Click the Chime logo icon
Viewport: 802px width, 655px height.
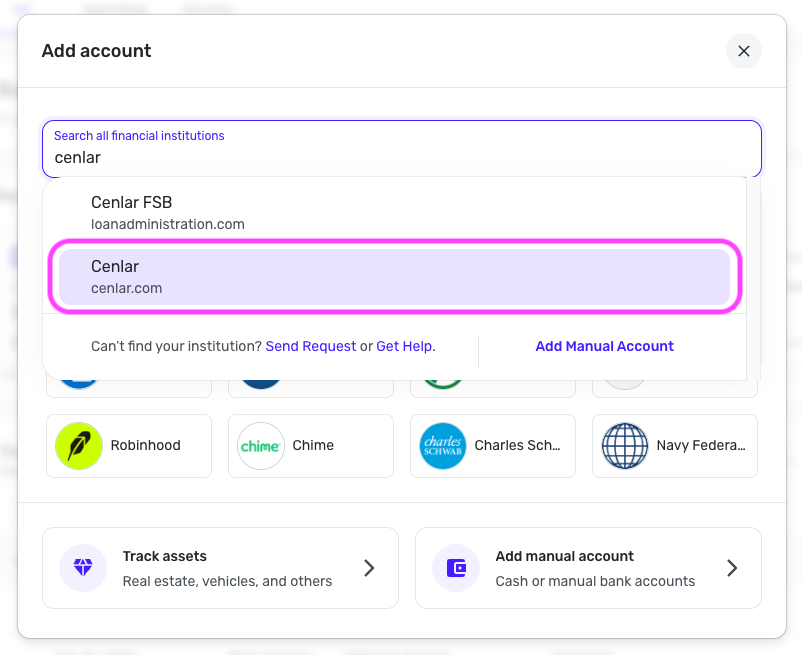261,446
